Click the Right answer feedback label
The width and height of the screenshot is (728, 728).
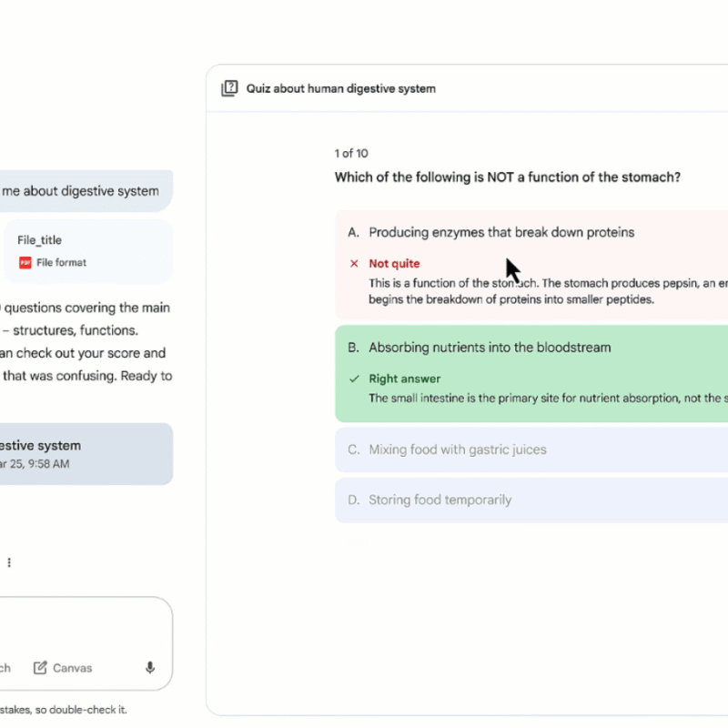404,379
